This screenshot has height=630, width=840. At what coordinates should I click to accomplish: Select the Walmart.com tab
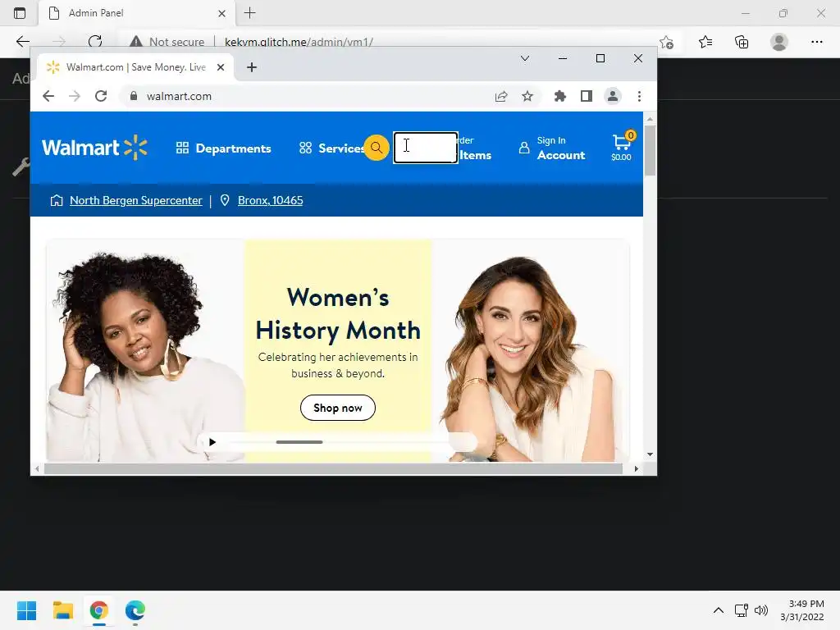[x=135, y=67]
